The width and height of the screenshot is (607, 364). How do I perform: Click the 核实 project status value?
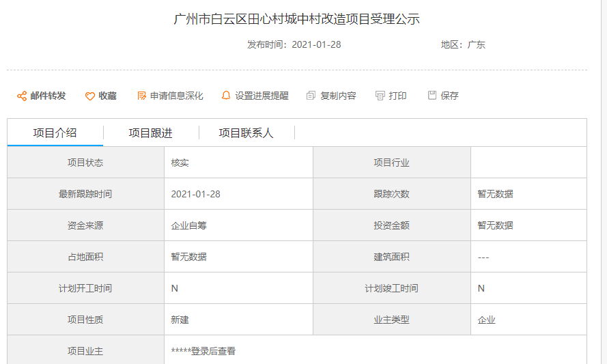pyautogui.click(x=180, y=163)
